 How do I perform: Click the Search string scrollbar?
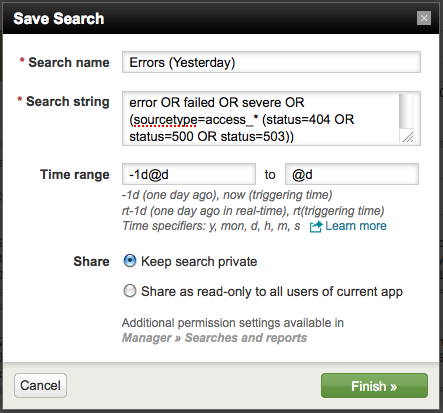pyautogui.click(x=406, y=112)
